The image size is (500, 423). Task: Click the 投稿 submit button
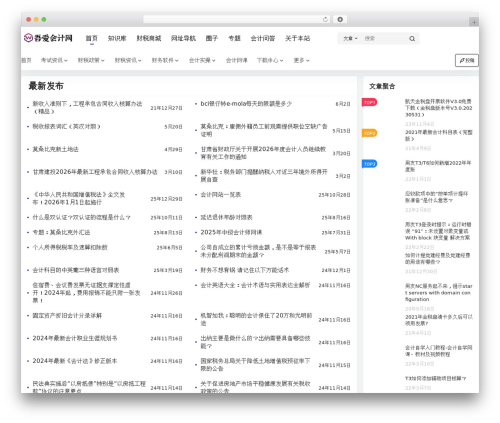[x=467, y=60]
